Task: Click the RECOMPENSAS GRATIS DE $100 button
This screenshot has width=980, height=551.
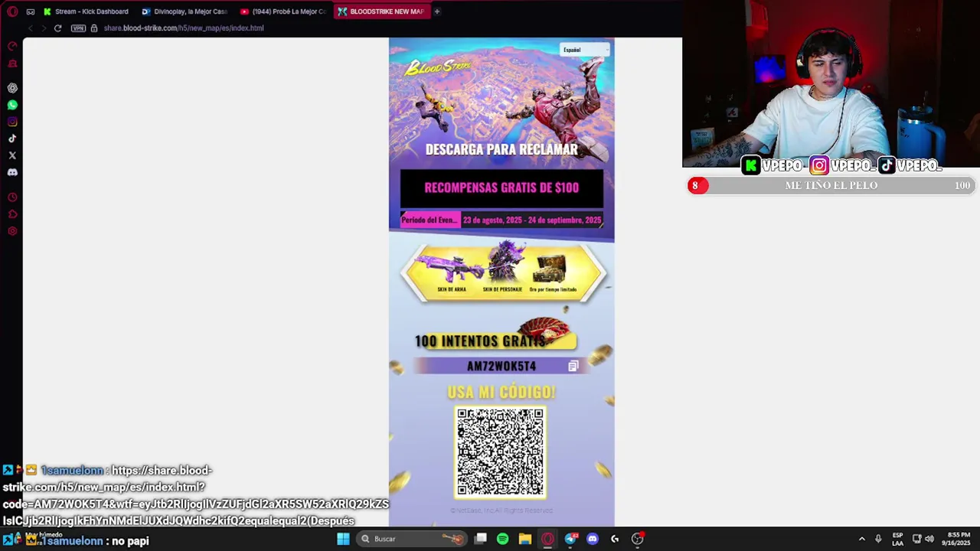Action: [501, 188]
